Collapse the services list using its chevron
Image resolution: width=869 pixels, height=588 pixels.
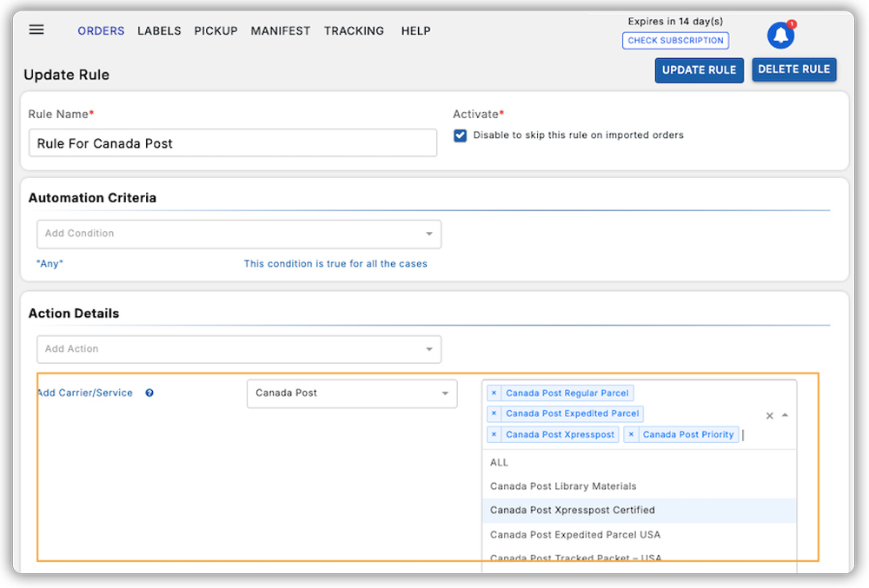click(x=785, y=415)
